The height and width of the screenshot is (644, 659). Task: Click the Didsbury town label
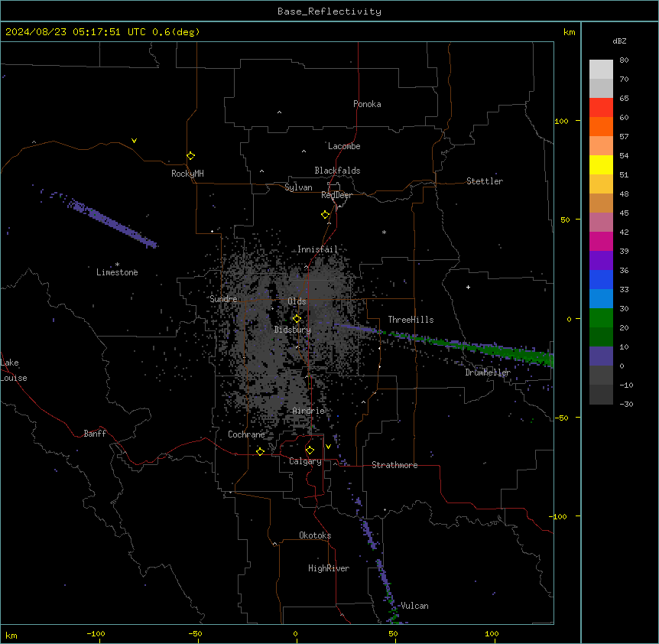(x=293, y=330)
